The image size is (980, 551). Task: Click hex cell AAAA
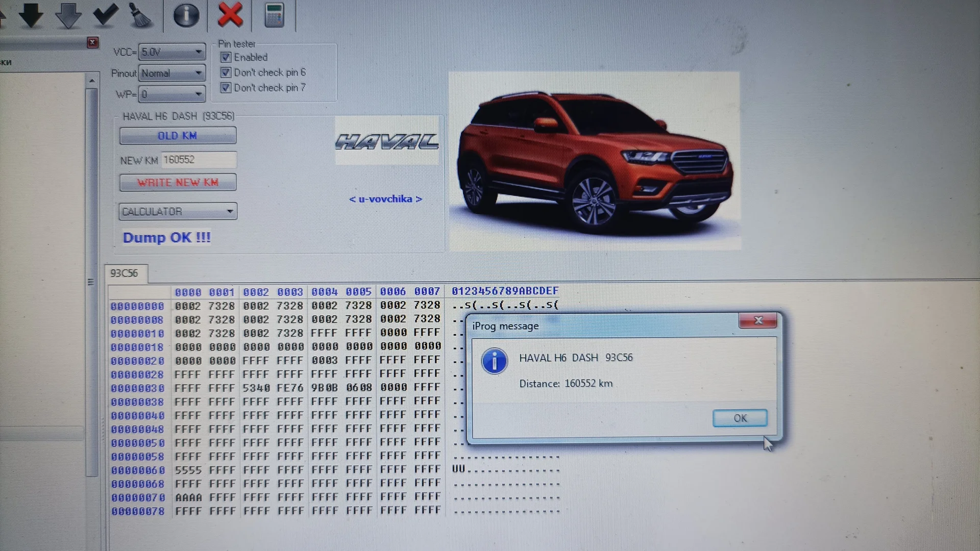pos(188,497)
